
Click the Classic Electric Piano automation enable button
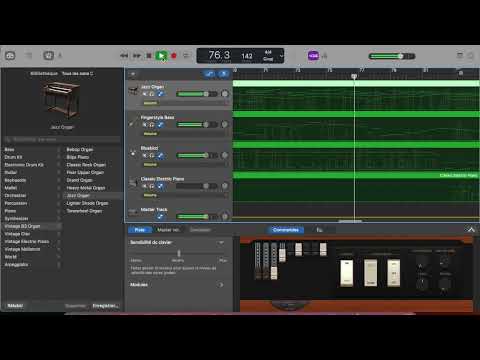(160, 186)
